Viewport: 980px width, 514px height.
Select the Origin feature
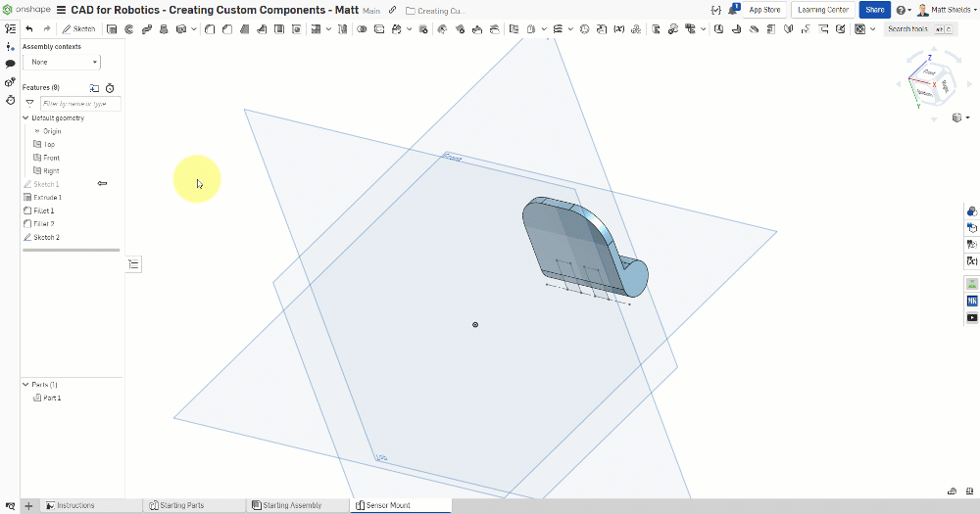pyautogui.click(x=52, y=131)
